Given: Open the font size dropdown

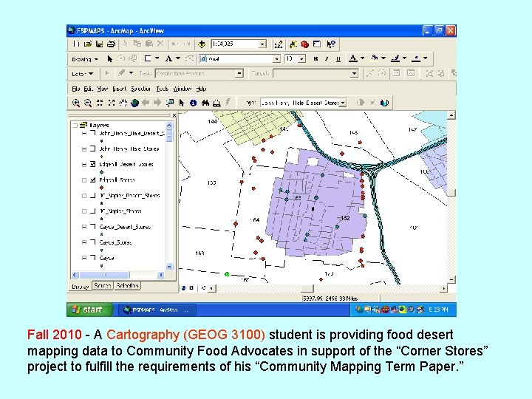Looking at the screenshot, I should point(302,59).
